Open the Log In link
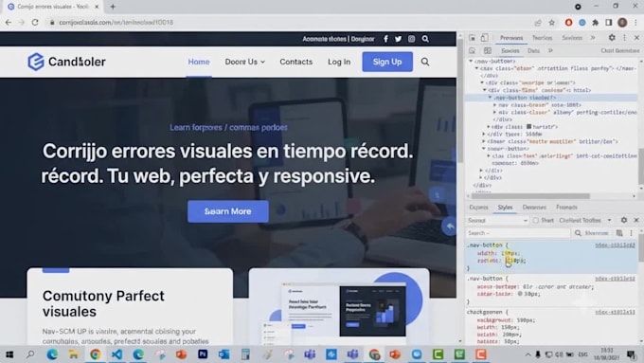Viewport: 644px width, 363px height. pos(339,62)
